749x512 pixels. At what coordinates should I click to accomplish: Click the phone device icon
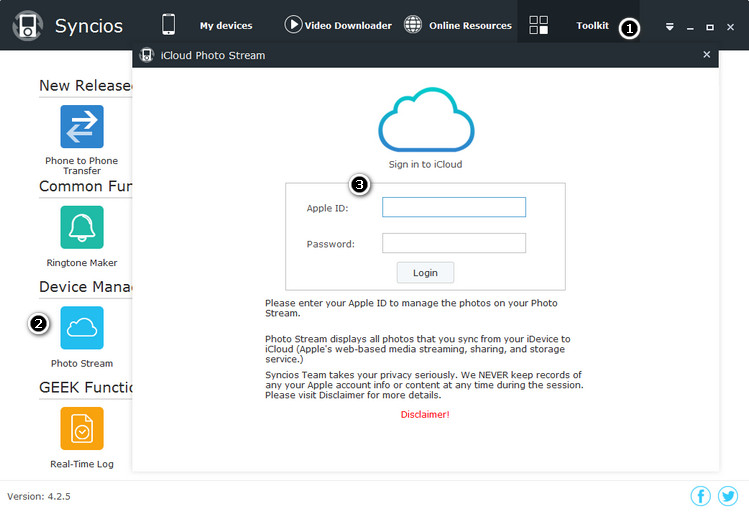pos(168,24)
